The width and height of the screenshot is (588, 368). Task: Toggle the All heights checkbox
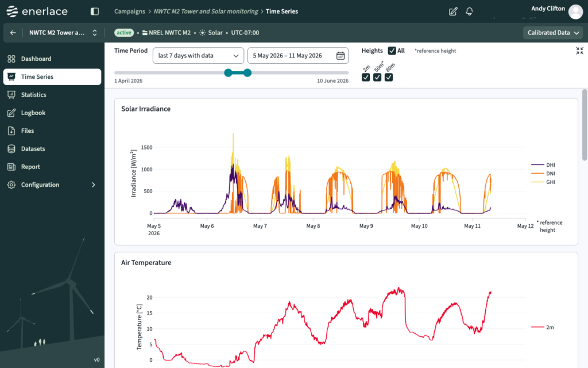pos(392,51)
